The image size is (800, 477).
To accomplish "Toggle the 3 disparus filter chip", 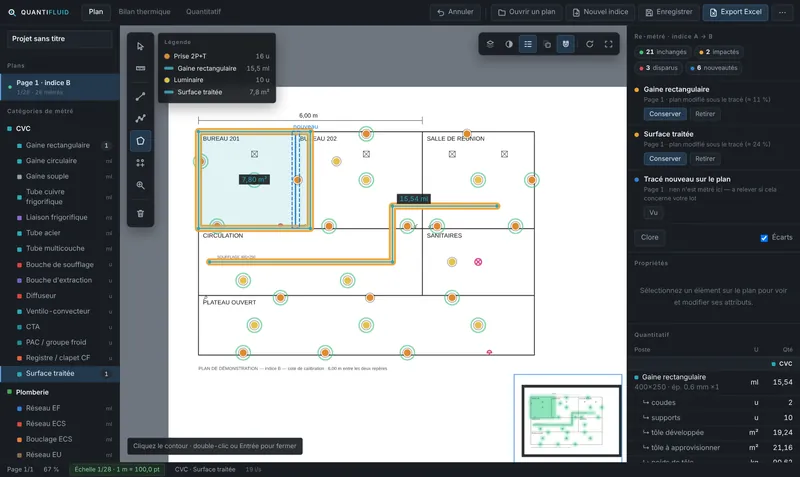I will (x=658, y=68).
